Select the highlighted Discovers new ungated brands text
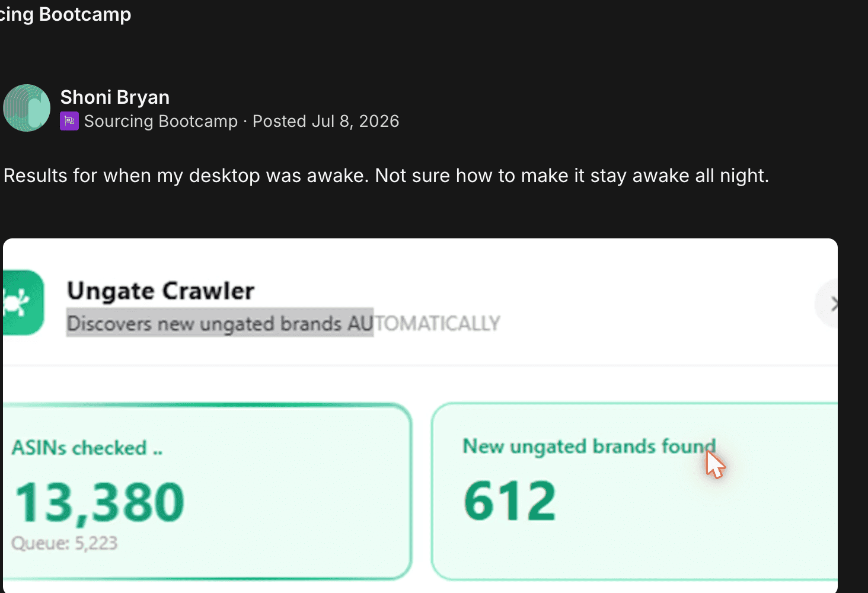The width and height of the screenshot is (868, 593). (220, 323)
